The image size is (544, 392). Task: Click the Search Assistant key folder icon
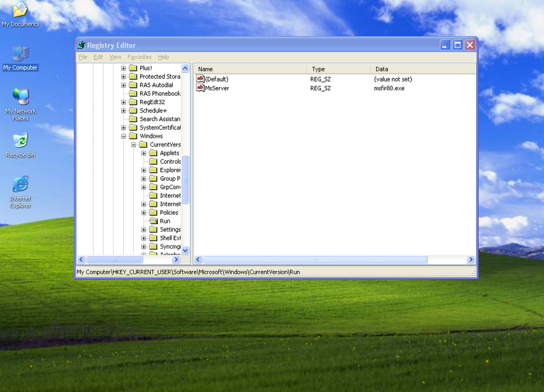coord(133,119)
